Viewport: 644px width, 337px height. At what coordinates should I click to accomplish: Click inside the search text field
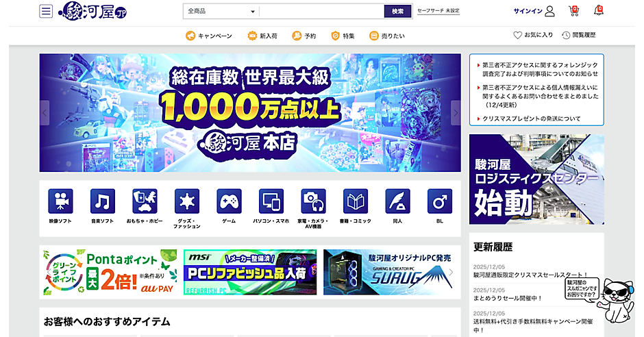321,12
